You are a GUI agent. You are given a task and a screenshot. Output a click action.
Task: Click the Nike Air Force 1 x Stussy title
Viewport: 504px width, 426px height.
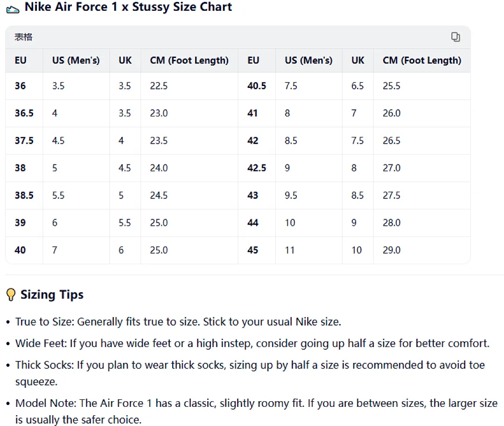128,7
